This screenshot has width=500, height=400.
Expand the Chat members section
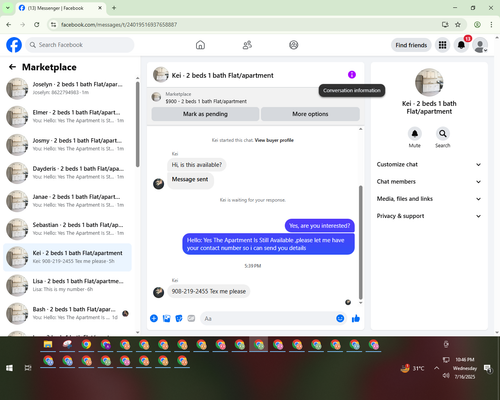(x=429, y=182)
